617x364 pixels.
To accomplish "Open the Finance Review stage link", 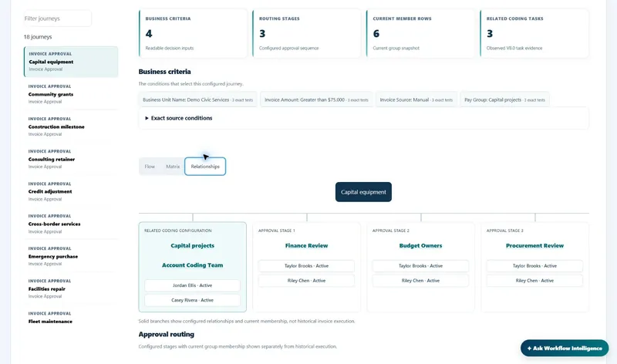I will tap(306, 245).
